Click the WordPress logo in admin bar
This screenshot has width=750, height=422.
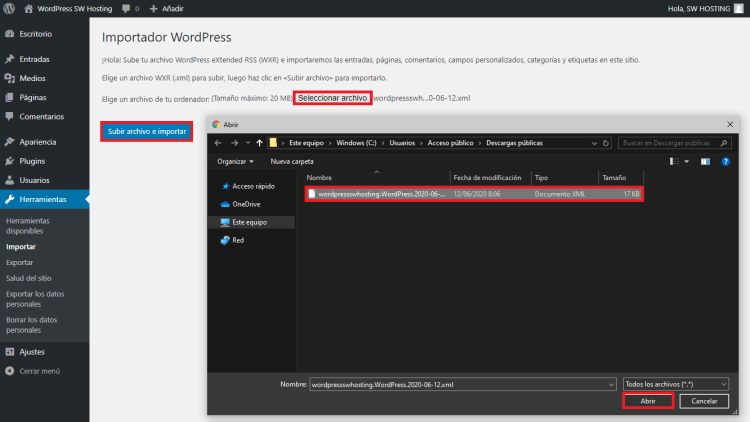tap(9, 8)
